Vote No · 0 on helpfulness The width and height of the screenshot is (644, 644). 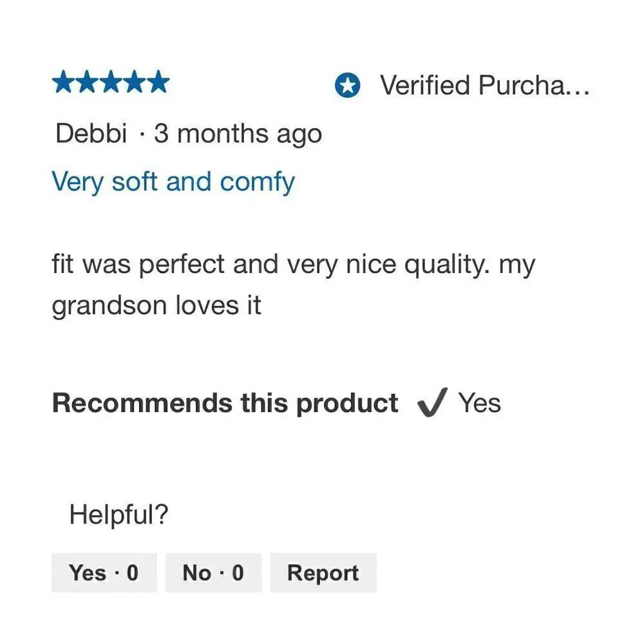coord(213,573)
